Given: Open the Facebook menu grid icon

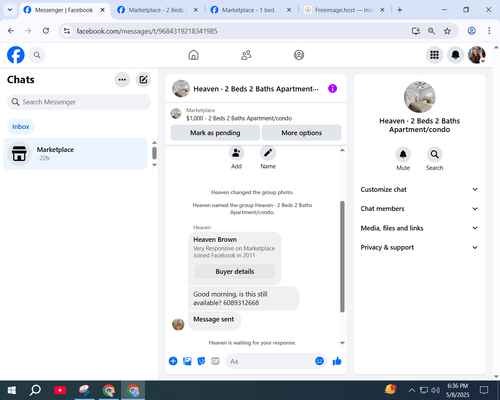Looking at the screenshot, I should click(x=434, y=55).
